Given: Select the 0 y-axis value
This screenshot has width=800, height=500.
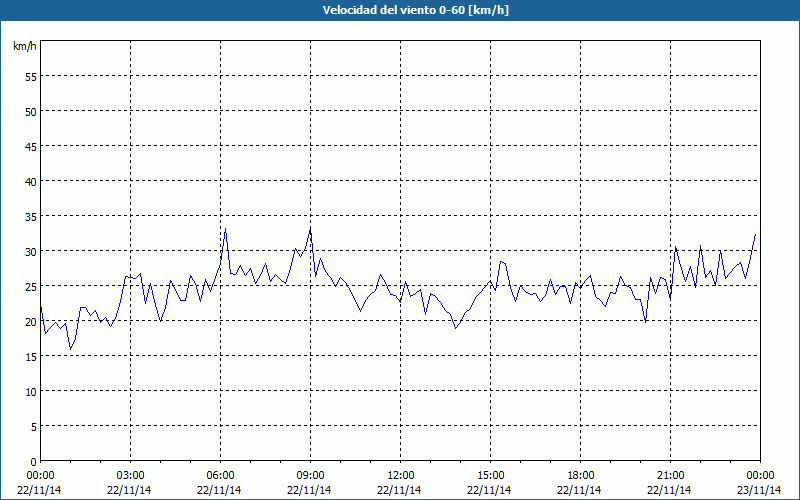Looking at the screenshot, I should click(x=34, y=462).
